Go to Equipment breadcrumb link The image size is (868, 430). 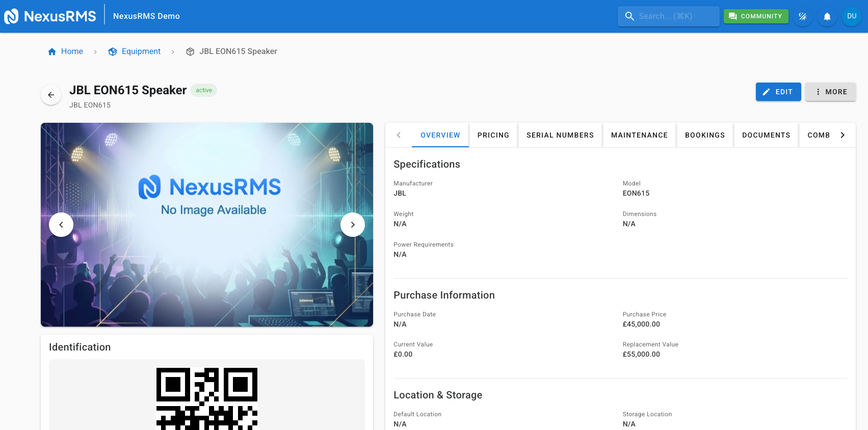click(x=141, y=51)
